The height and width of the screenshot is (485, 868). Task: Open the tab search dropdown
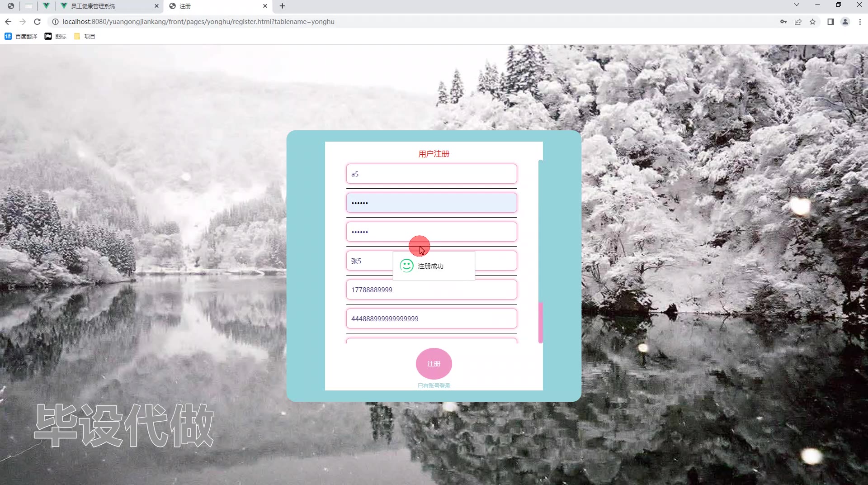click(797, 5)
